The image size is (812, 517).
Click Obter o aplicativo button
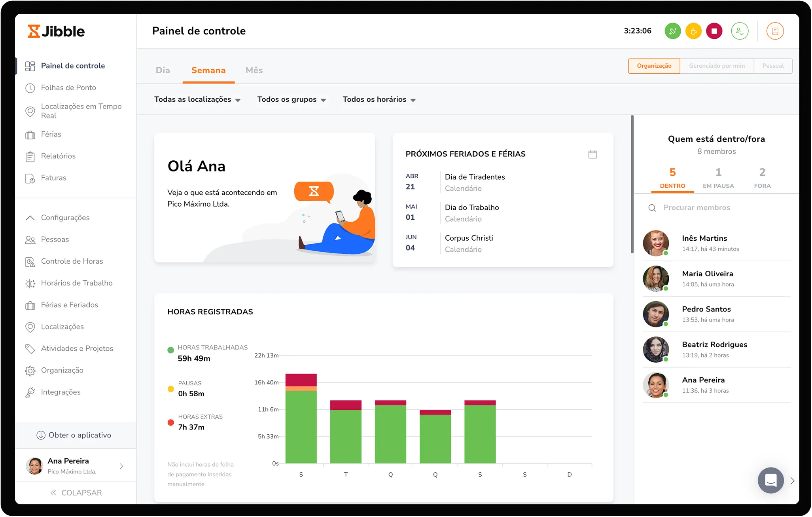(74, 435)
